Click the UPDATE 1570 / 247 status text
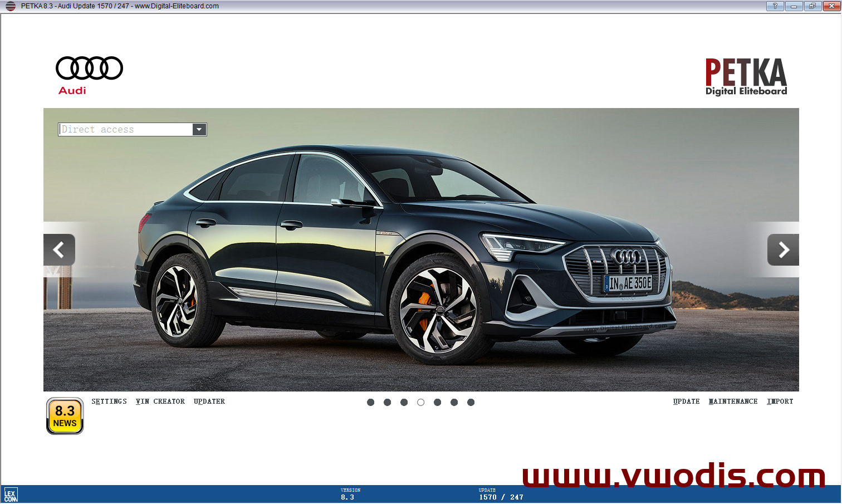The image size is (842, 504). (501, 494)
